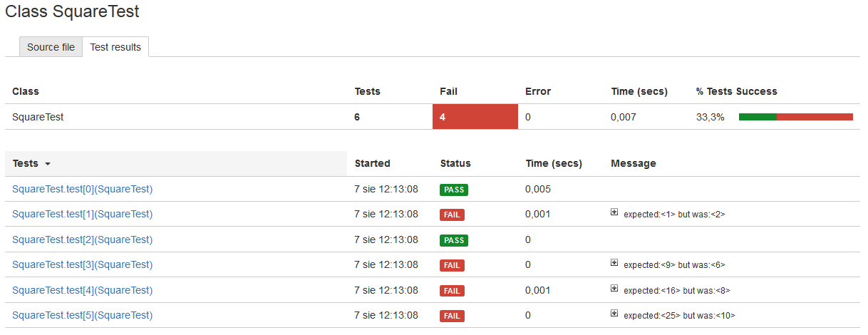Open SquareTest.test[4] link
Image resolution: width=868 pixels, height=335 pixels.
click(83, 290)
